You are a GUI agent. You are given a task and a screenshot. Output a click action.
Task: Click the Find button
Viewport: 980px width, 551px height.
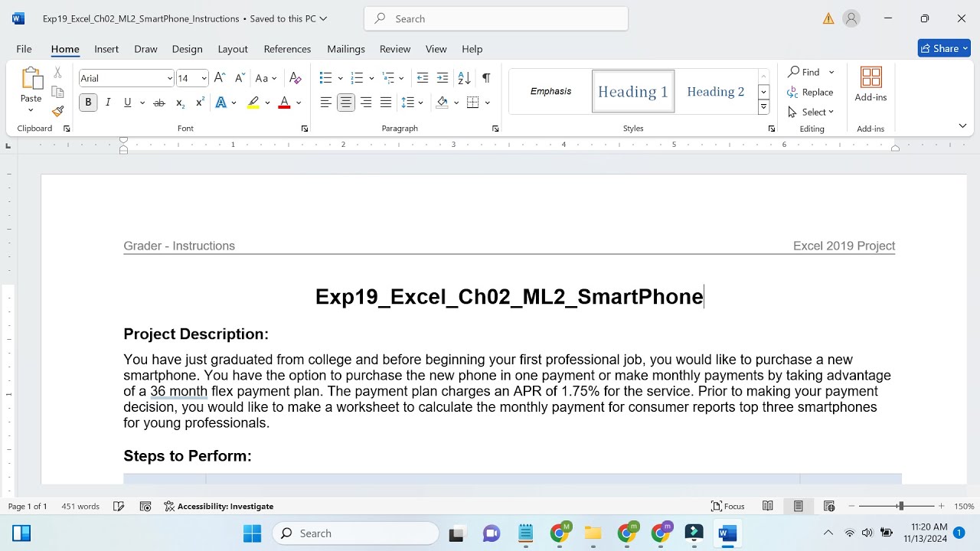804,72
